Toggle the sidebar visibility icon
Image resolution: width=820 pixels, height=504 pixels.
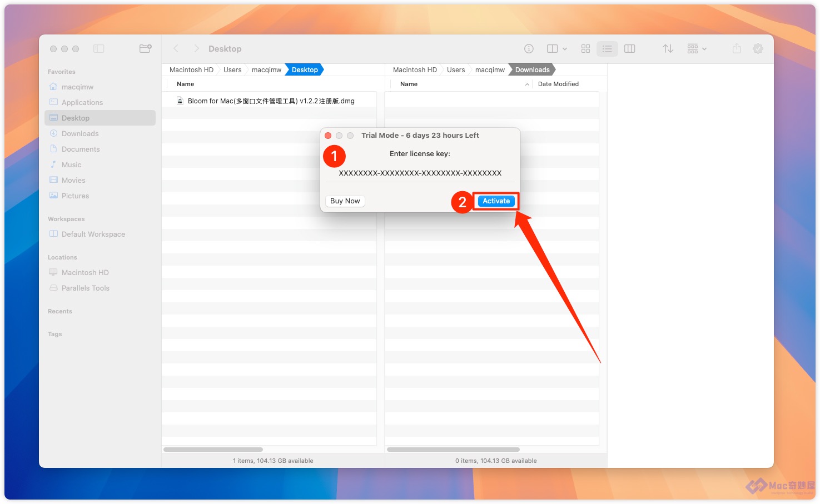click(99, 49)
